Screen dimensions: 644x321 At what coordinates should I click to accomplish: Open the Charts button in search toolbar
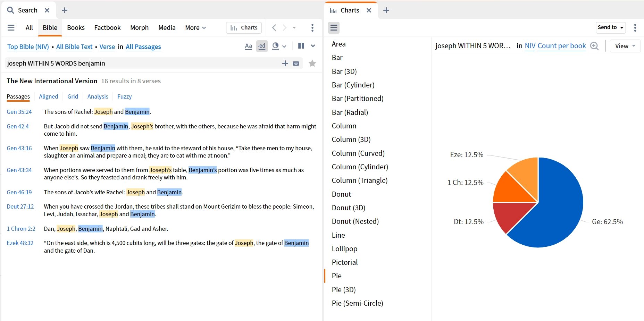[244, 27]
